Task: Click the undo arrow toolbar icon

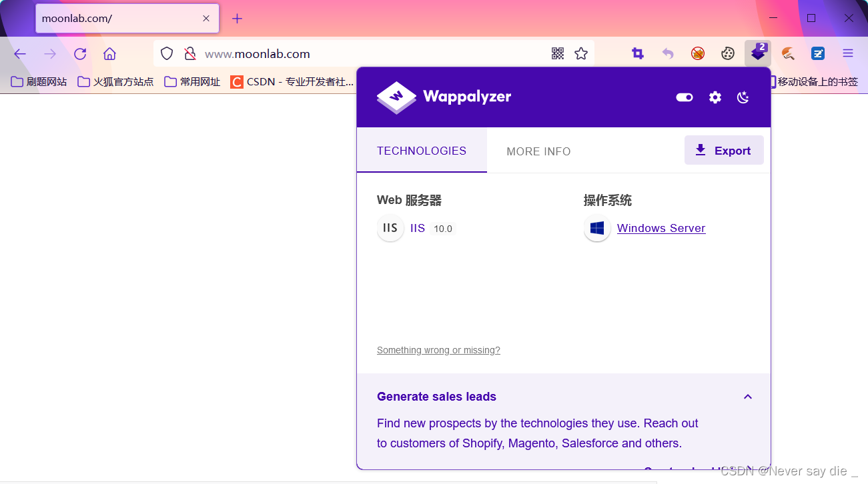Action: point(668,53)
